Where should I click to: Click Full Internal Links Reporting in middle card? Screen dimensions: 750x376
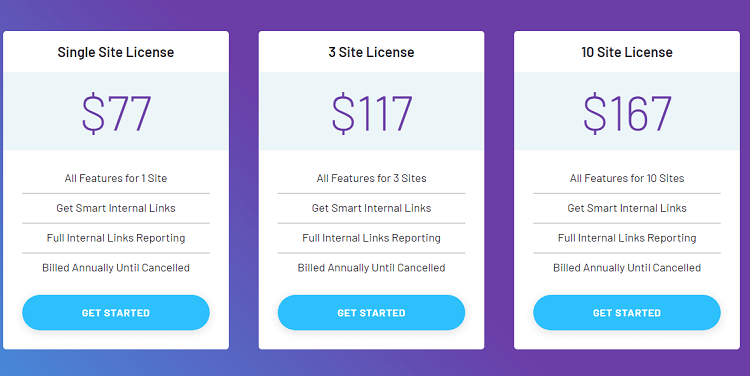[x=371, y=238]
